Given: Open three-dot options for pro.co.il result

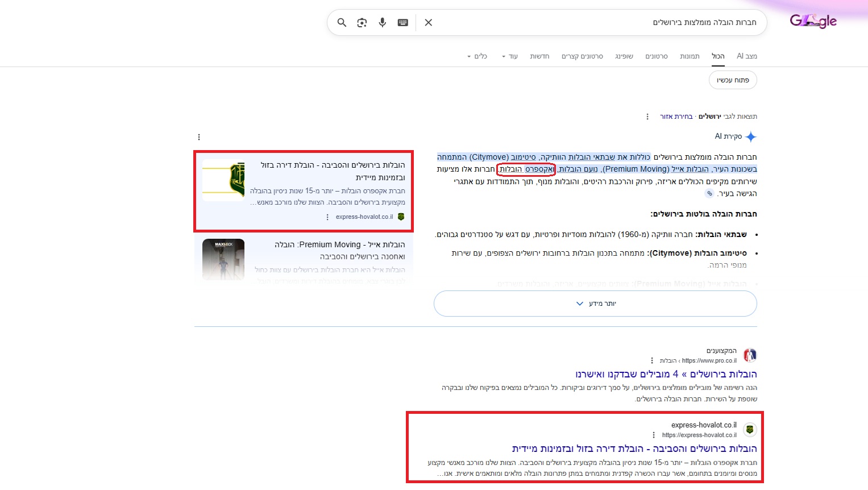Looking at the screenshot, I should pos(652,360).
